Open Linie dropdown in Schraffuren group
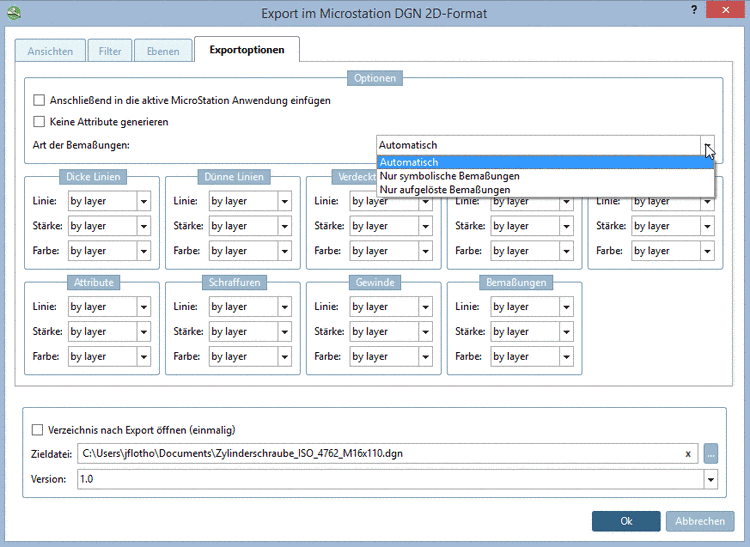 tap(250, 307)
